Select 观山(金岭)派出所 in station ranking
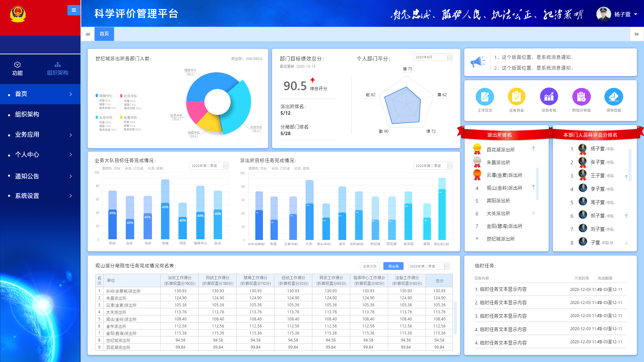This screenshot has height=362, width=644. tap(504, 188)
